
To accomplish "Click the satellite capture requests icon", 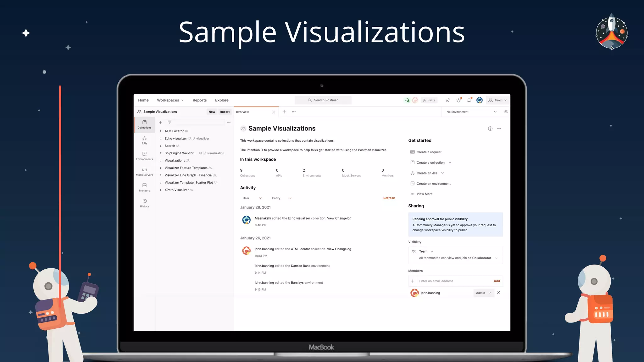I will (448, 100).
